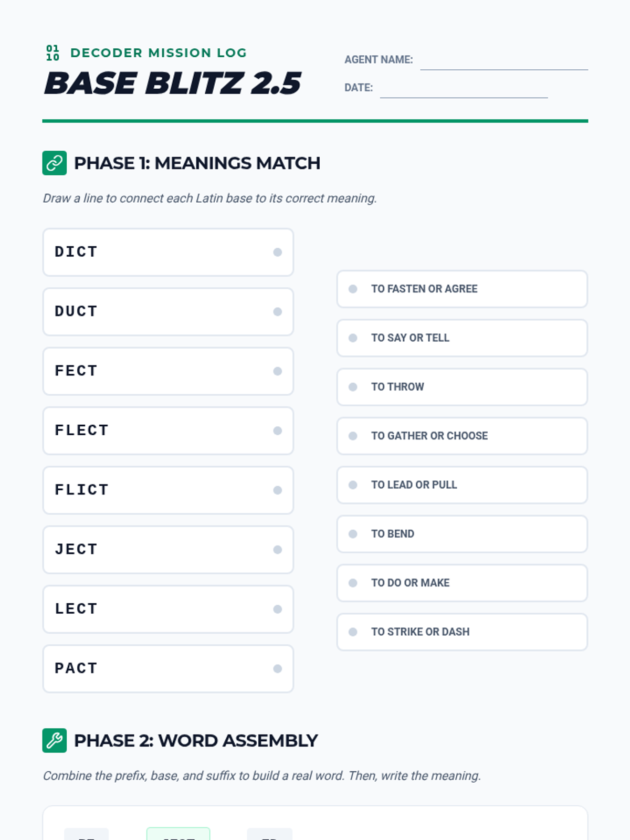This screenshot has width=630, height=840.
Task: Click the dot next to TO BEND
Action: click(353, 534)
